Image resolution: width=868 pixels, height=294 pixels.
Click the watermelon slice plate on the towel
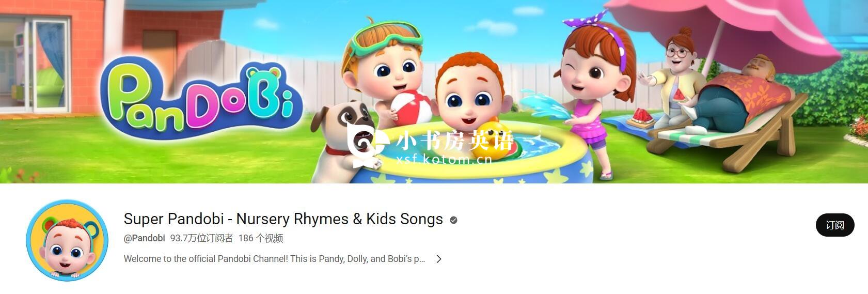pos(640,118)
